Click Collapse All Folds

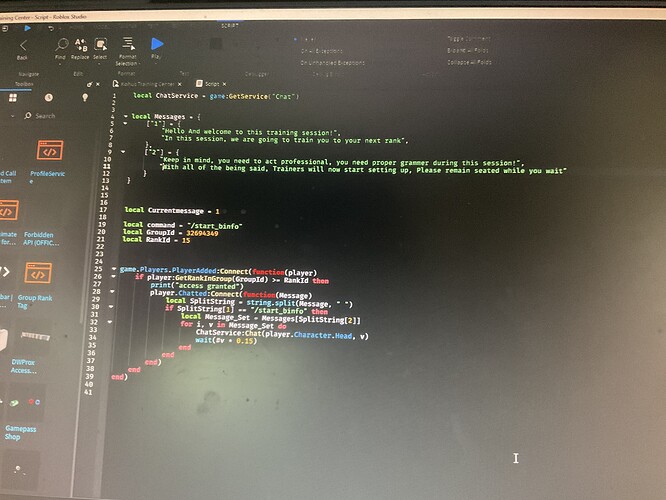(x=469, y=62)
